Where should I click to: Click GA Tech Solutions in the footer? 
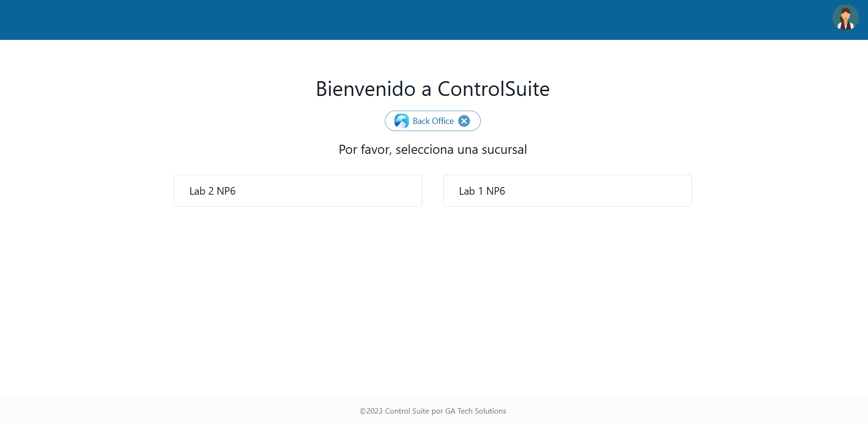click(476, 411)
